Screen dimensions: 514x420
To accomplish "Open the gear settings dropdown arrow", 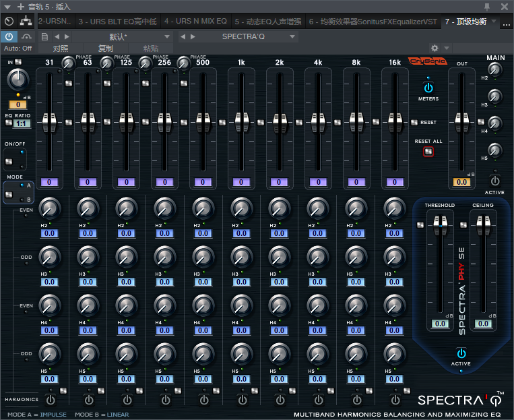I will (446, 49).
